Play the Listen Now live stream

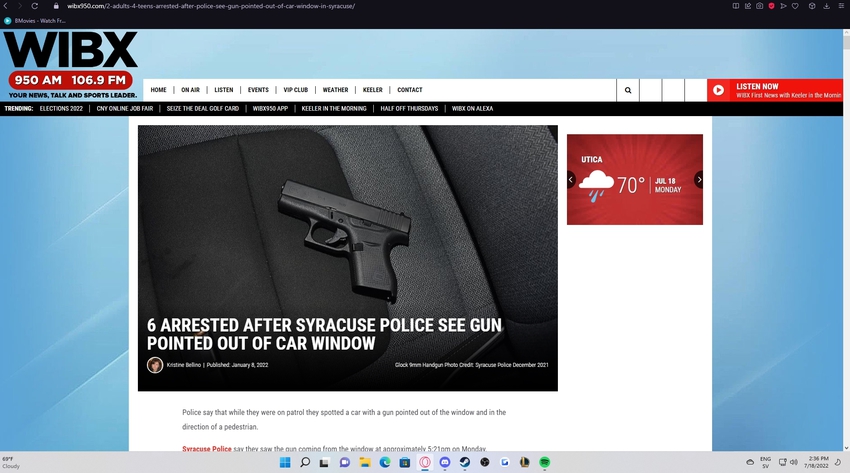point(718,90)
